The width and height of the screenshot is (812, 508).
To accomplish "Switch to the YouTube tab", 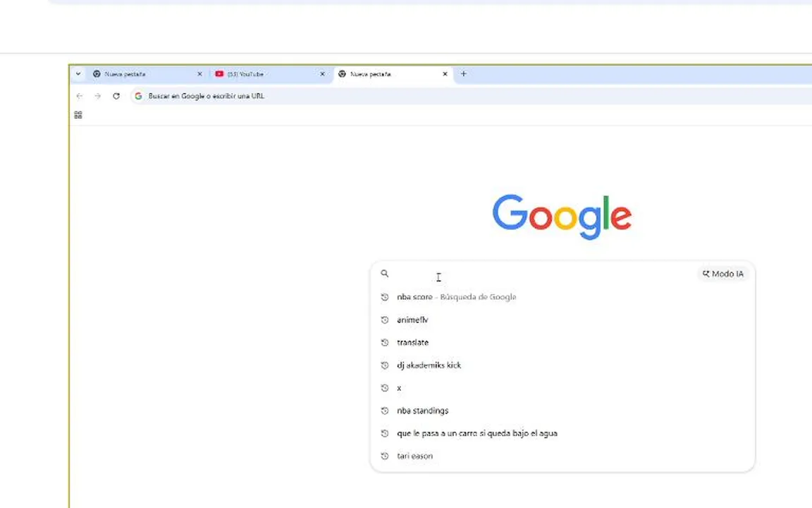I will [268, 74].
